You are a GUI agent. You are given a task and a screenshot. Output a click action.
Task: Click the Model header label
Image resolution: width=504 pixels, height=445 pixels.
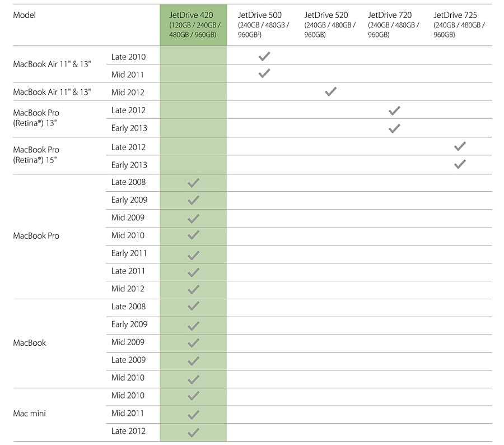coord(24,15)
